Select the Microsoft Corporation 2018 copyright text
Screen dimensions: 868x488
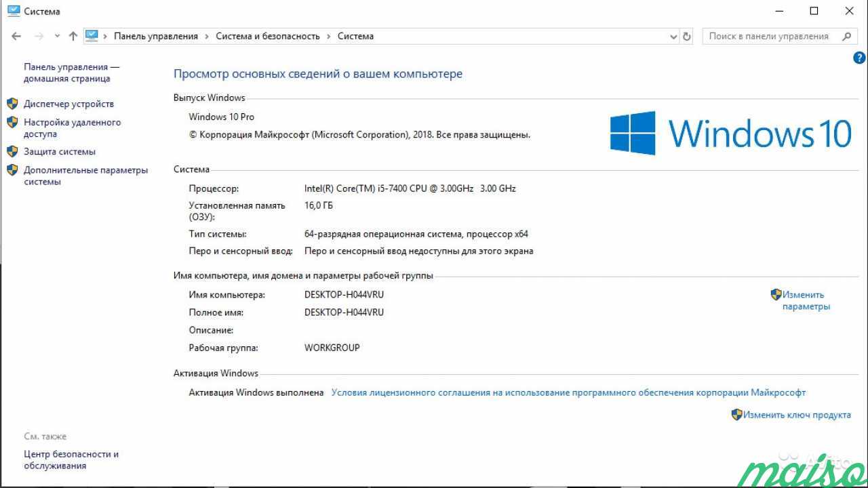359,135
